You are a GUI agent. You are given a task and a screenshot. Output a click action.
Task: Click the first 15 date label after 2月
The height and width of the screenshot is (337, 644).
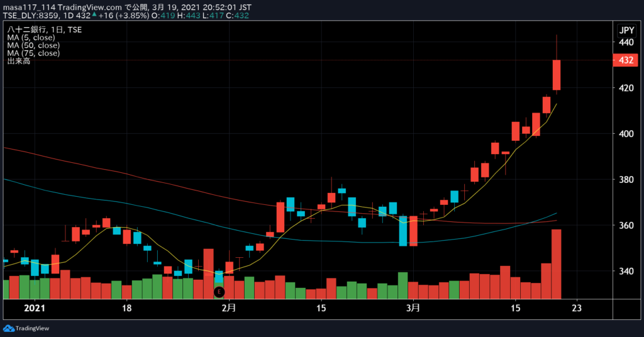coord(321,308)
